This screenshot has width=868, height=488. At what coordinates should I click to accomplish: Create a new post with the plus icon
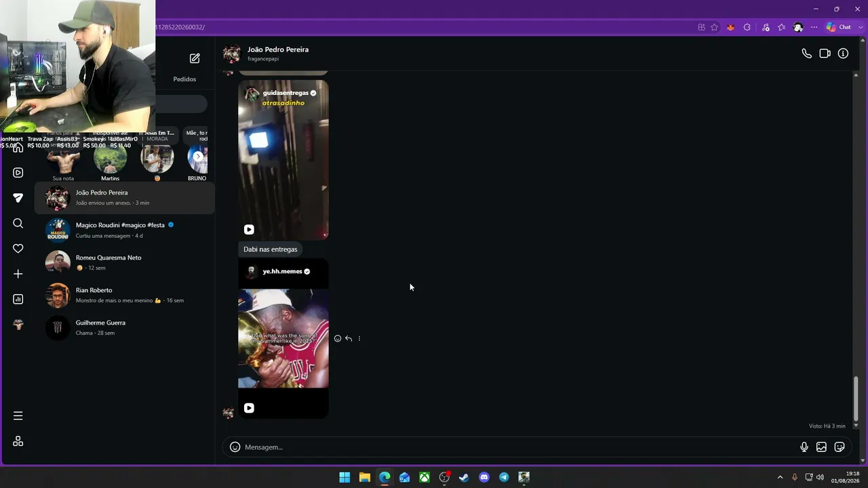click(18, 274)
